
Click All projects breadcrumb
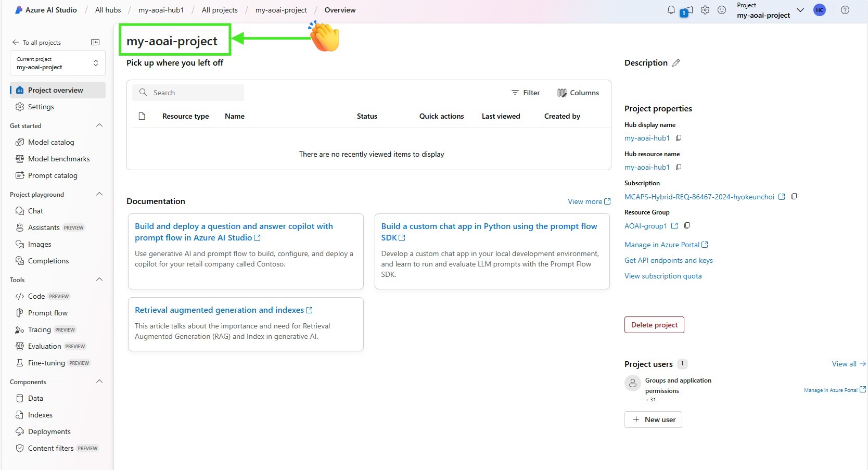[220, 10]
